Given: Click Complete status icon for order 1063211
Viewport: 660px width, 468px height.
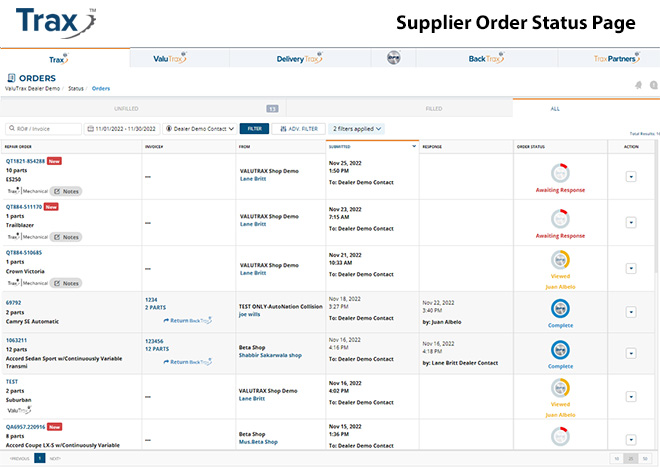Looking at the screenshot, I should coord(560,350).
